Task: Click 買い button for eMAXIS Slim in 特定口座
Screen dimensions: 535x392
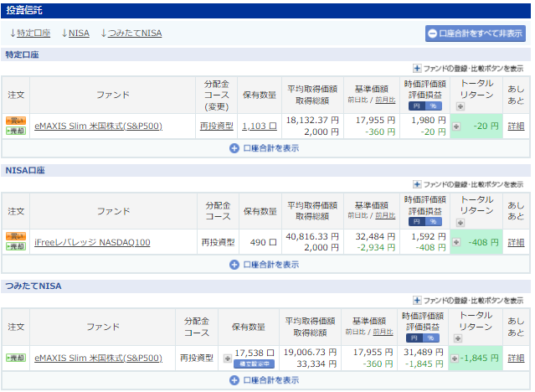Action: click(16, 121)
